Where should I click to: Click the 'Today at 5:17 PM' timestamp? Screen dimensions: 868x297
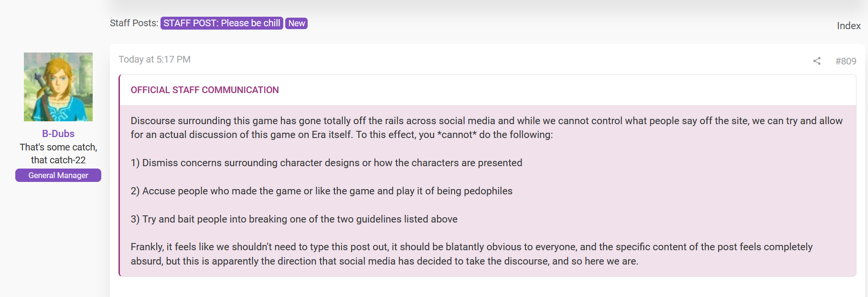[154, 59]
